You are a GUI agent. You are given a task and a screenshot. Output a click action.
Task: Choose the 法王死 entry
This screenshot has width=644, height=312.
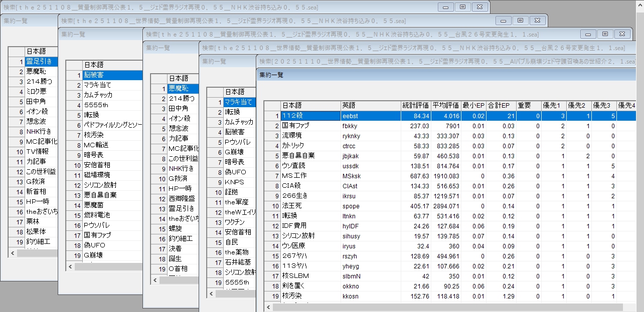pos(310,206)
